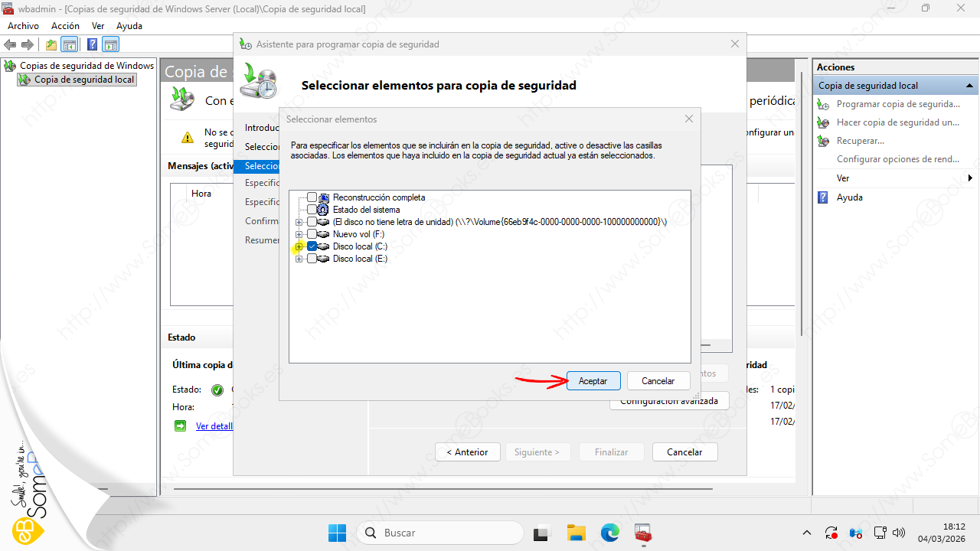The width and height of the screenshot is (980, 551).
Task: Check the Estado del sistema checkbox
Action: click(312, 210)
